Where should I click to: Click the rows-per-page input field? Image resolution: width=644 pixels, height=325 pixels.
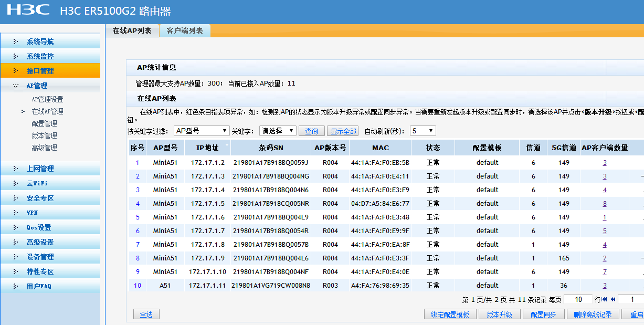pos(577,299)
